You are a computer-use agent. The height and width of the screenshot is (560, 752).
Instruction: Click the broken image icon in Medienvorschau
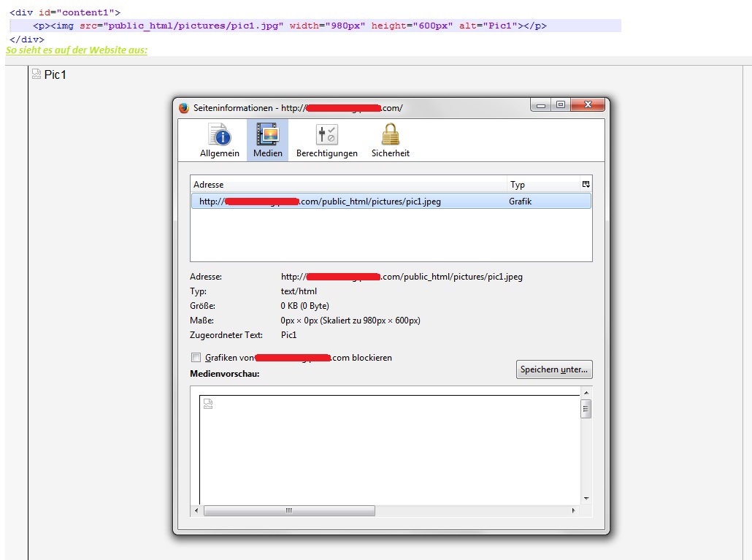pos(208,404)
